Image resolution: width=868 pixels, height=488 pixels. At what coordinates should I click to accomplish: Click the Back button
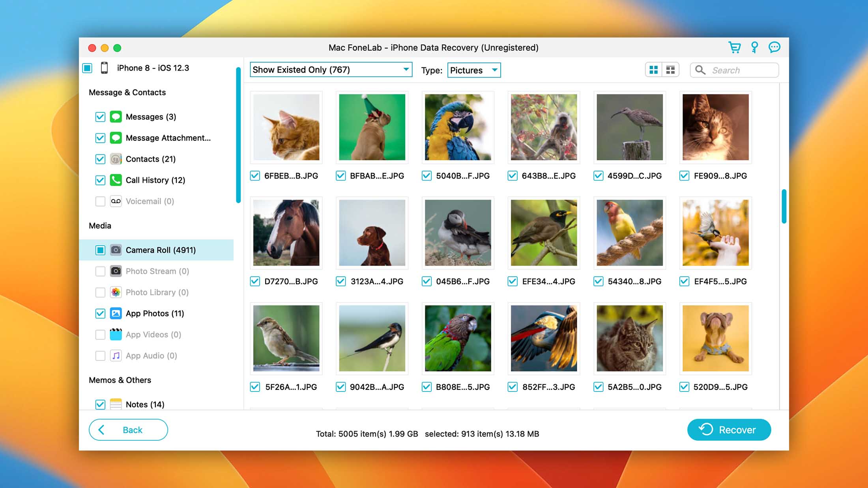(x=128, y=430)
